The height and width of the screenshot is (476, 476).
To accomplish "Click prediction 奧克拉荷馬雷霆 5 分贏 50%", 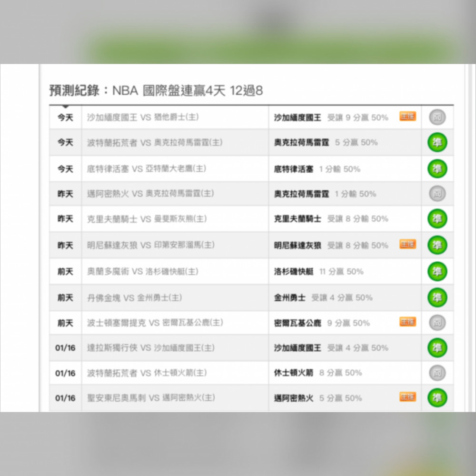I will pyautogui.click(x=326, y=142).
